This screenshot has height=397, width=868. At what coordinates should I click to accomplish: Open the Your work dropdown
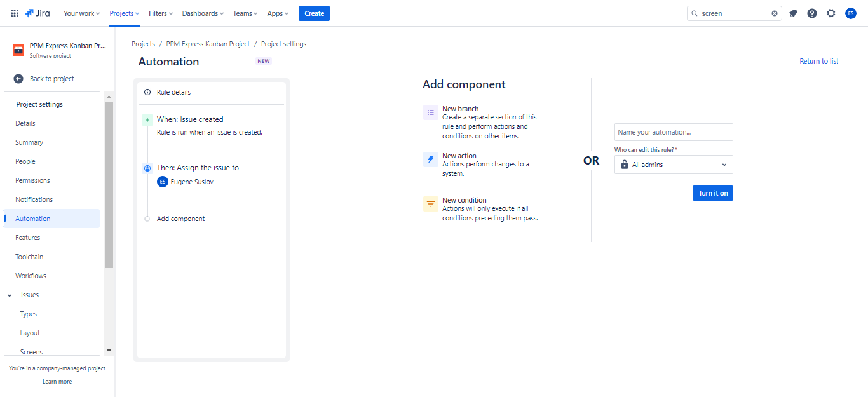coord(83,13)
